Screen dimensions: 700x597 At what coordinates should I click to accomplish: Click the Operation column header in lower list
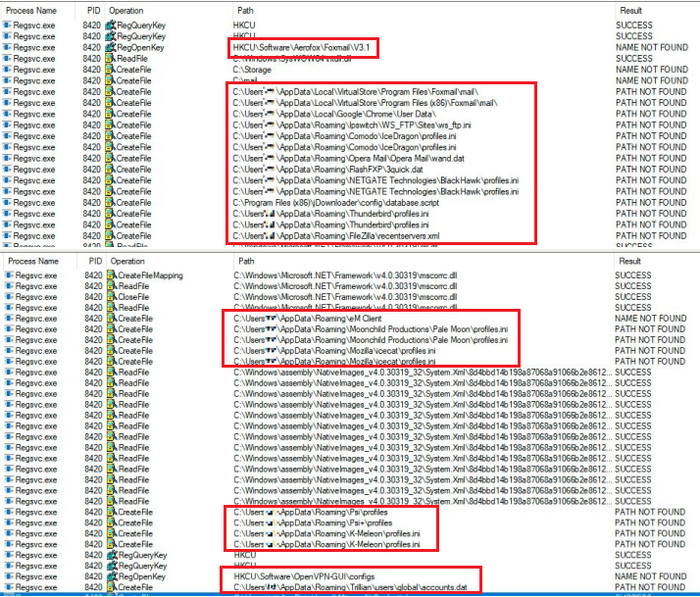pos(127,261)
